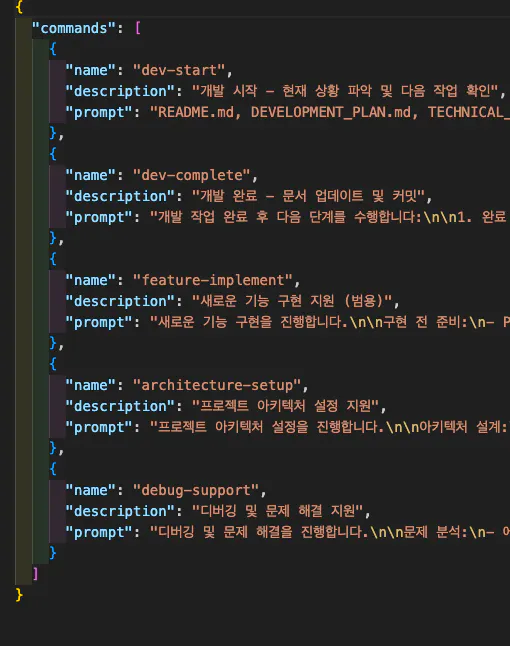The image size is (510, 646).
Task: Click the final yellow closing curly brace
Action: [x=19, y=595]
